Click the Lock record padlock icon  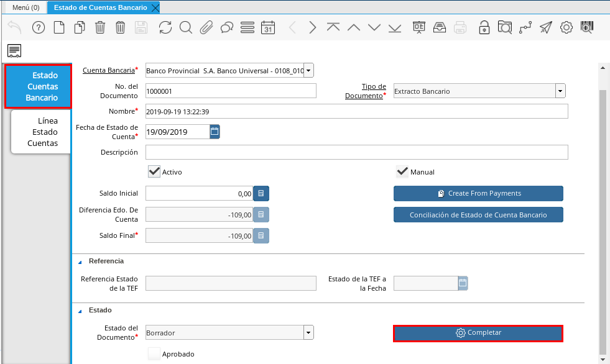coord(484,27)
